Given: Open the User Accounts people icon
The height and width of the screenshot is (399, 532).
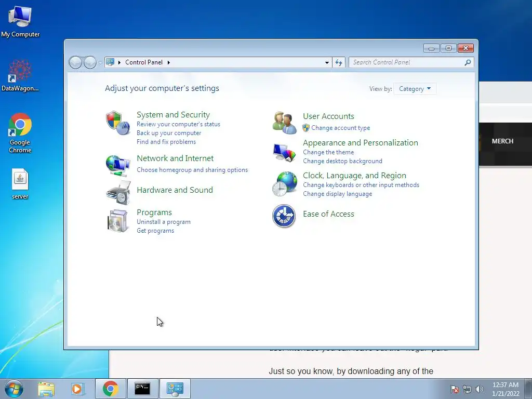Looking at the screenshot, I should 284,123.
